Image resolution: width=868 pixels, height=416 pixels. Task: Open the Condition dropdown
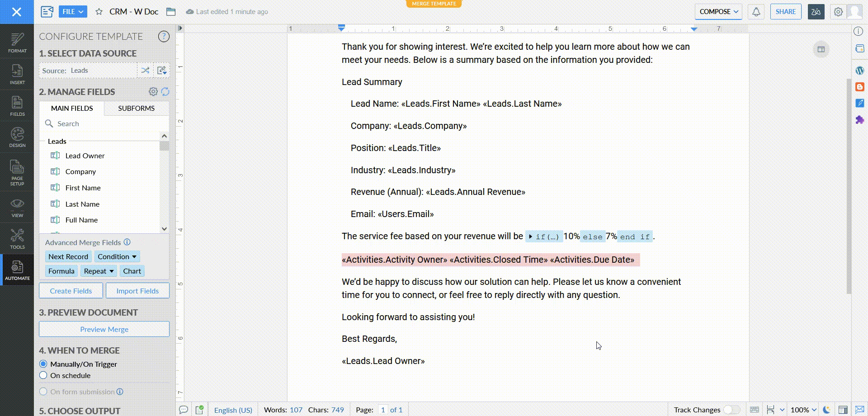pos(117,257)
